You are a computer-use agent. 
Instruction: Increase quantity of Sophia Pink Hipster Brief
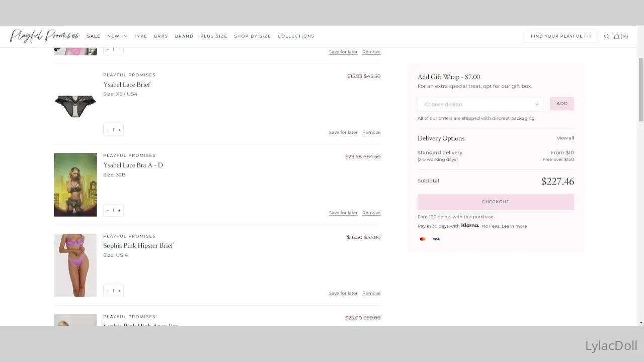119,291
